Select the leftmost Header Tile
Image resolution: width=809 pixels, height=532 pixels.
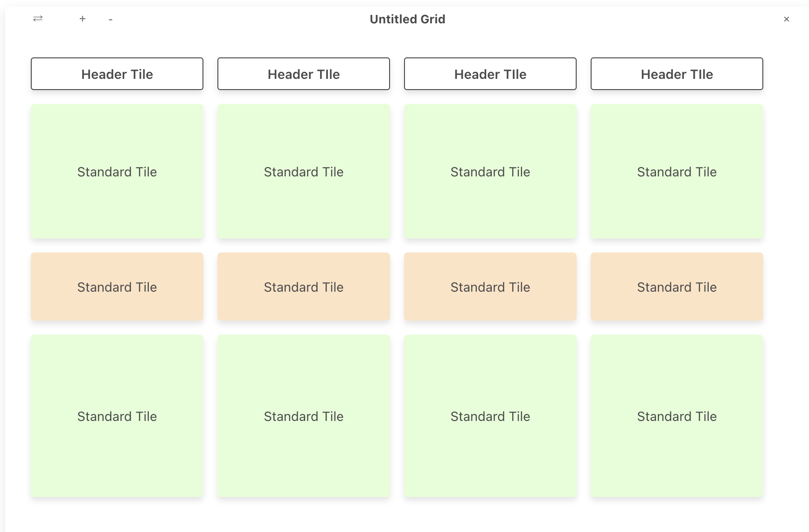pyautogui.click(x=117, y=74)
